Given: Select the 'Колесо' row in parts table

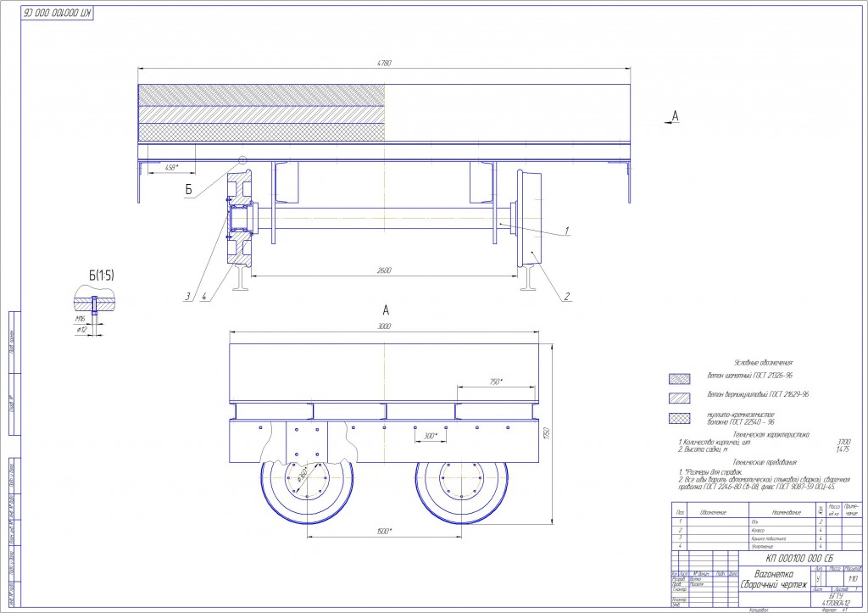Looking at the screenshot, I should coord(766,530).
